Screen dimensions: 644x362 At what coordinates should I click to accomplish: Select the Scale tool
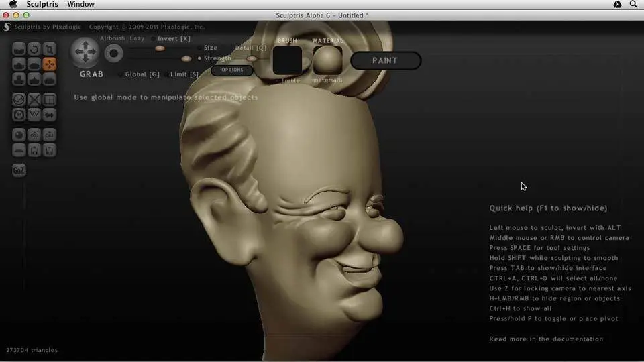49,49
